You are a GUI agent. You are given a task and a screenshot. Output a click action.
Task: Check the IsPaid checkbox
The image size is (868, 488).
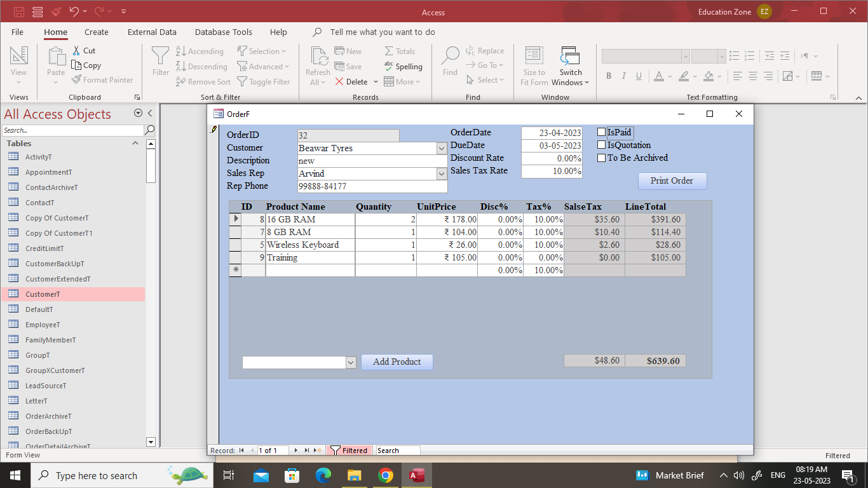pyautogui.click(x=600, y=132)
